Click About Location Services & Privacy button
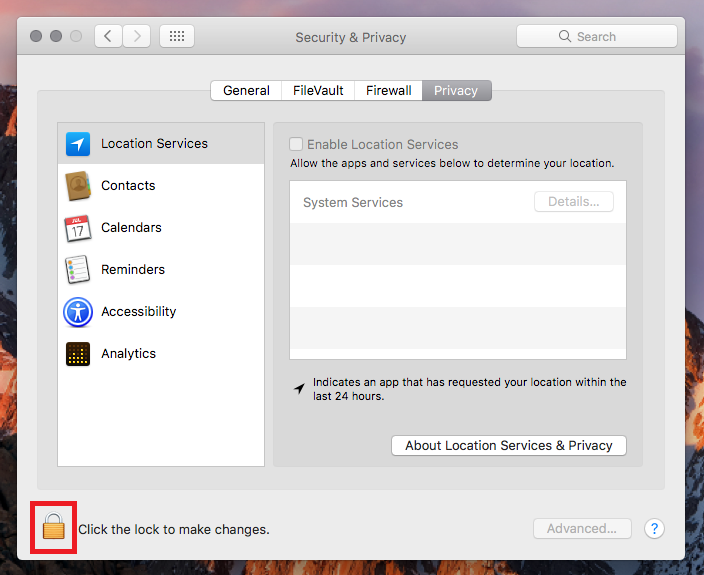Screen dimensions: 704x575 [508, 446]
